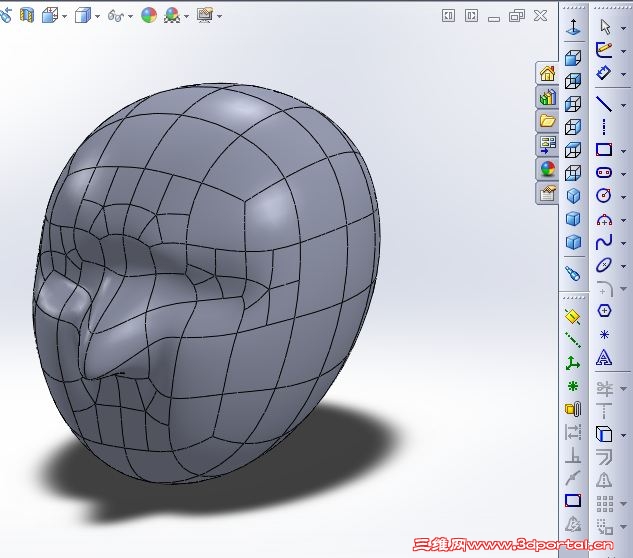Expand the View Settings dropdown arrow
This screenshot has width=633, height=558.
pyautogui.click(x=219, y=17)
